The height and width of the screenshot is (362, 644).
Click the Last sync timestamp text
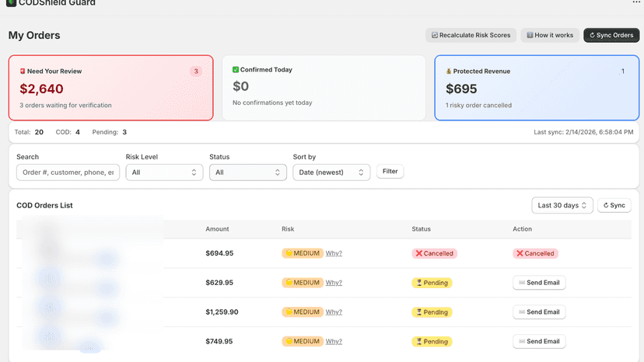coord(583,132)
